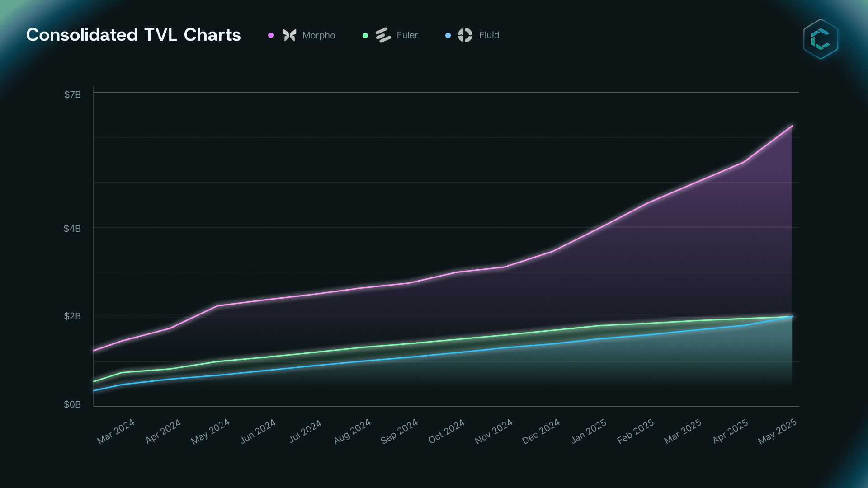The image size is (868, 488).
Task: Click the $2B y-axis label
Action: coord(72,316)
